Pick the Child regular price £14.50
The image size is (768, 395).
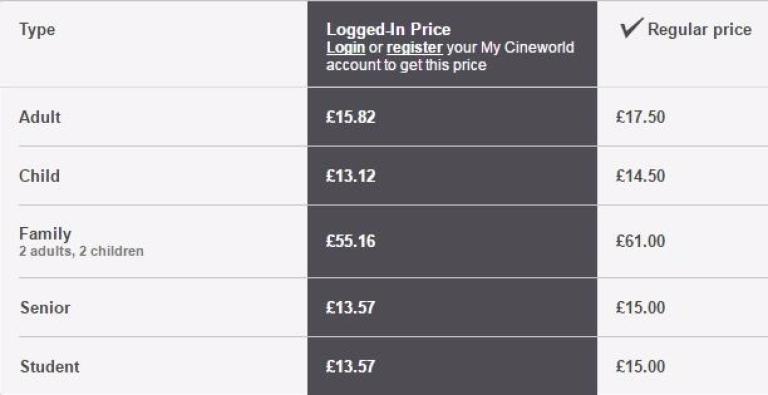tap(641, 176)
